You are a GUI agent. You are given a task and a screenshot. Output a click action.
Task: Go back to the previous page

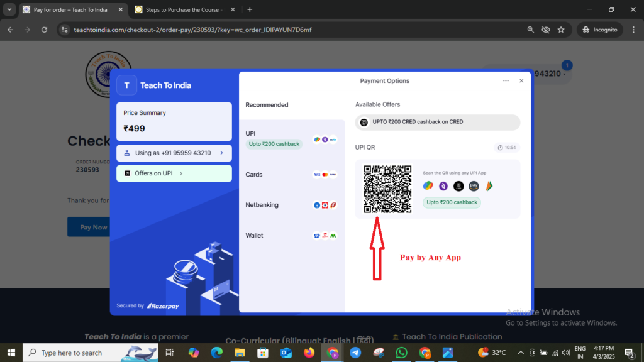coord(10,30)
